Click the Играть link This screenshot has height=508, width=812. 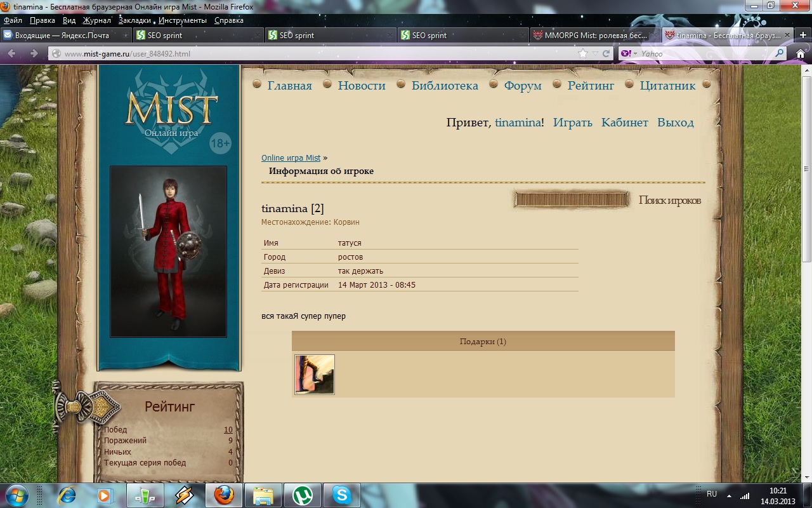pos(572,123)
